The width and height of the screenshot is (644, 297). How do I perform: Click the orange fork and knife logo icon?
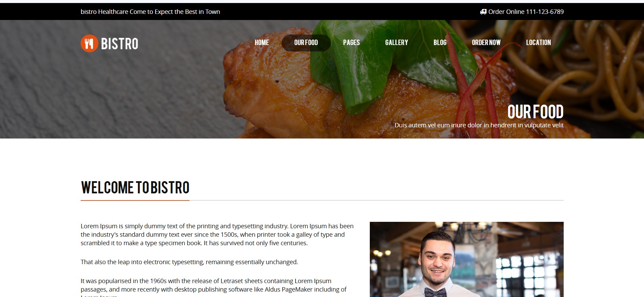click(89, 43)
